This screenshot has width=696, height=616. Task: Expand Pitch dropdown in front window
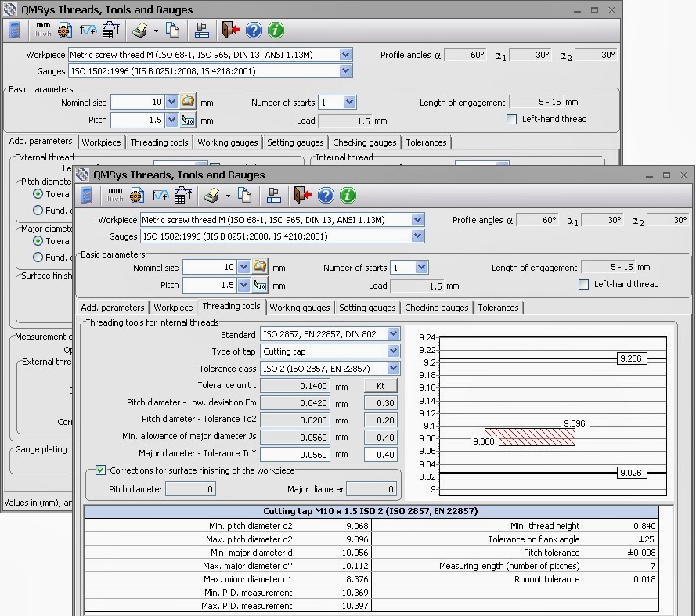(x=243, y=285)
